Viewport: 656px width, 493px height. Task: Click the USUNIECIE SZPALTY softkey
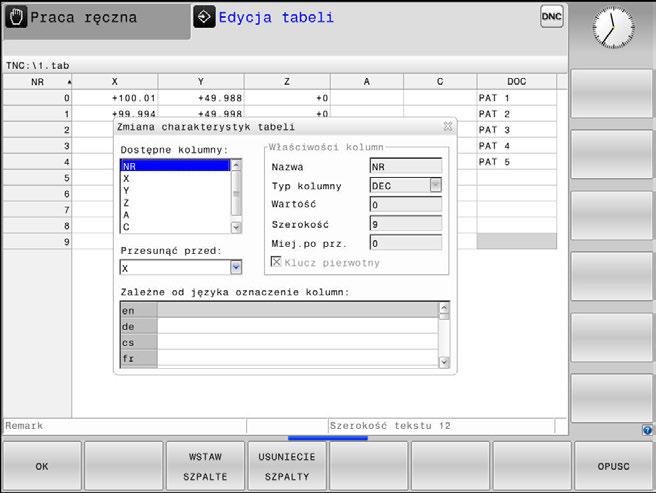click(x=287, y=466)
